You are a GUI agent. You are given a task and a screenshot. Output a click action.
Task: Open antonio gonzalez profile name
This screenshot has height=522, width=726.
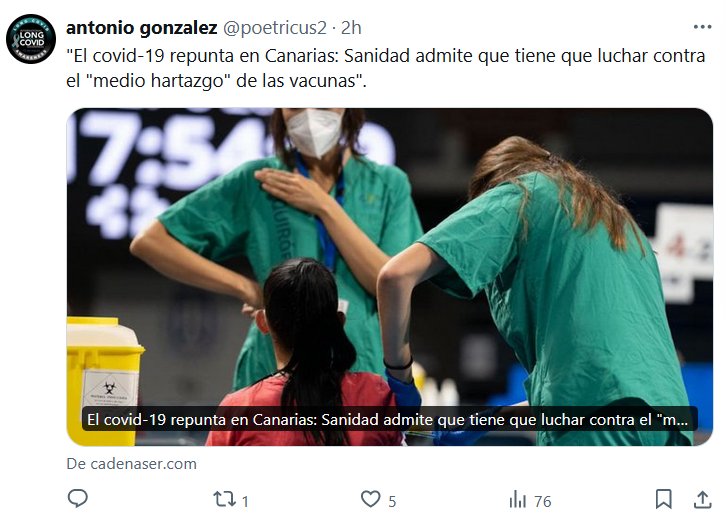(142, 28)
